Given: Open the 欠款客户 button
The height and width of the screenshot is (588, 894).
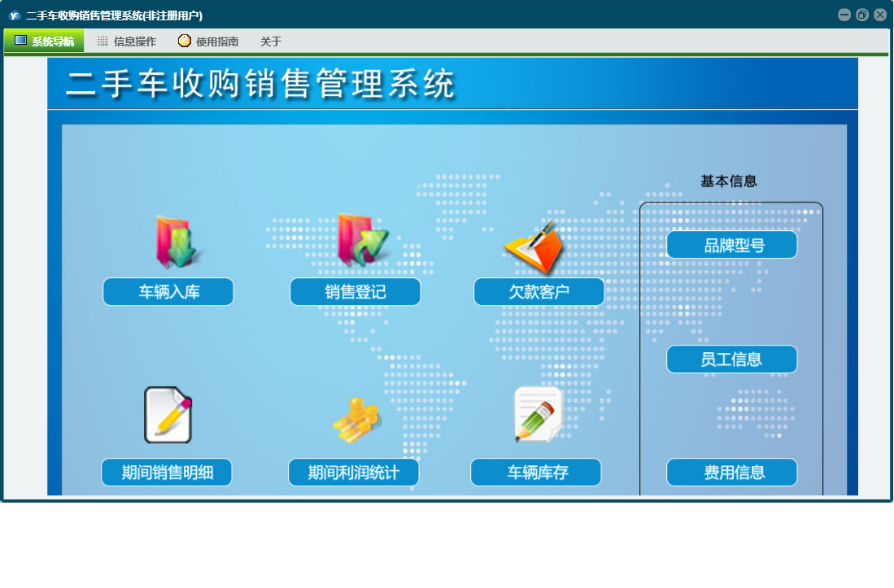Looking at the screenshot, I should tap(539, 292).
